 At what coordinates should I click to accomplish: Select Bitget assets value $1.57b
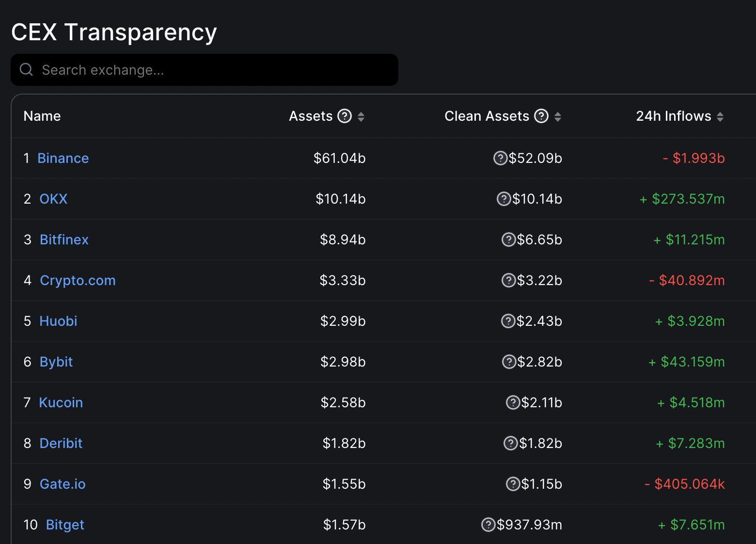344,525
